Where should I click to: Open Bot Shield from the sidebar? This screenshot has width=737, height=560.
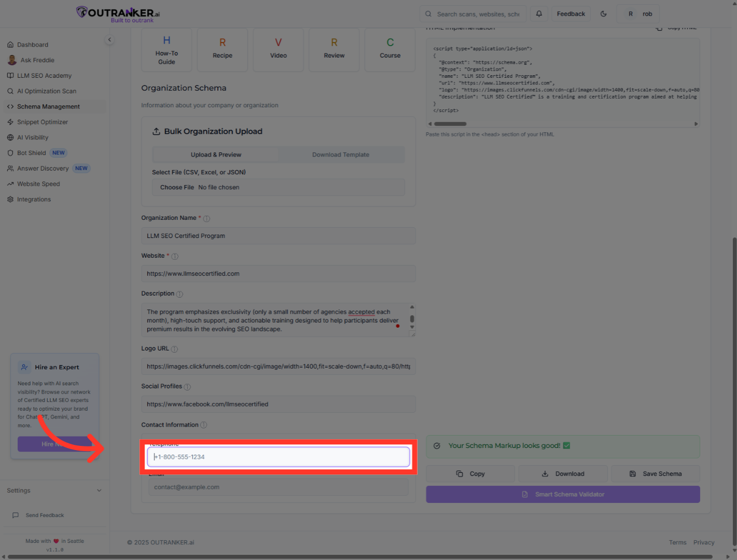pyautogui.click(x=31, y=152)
